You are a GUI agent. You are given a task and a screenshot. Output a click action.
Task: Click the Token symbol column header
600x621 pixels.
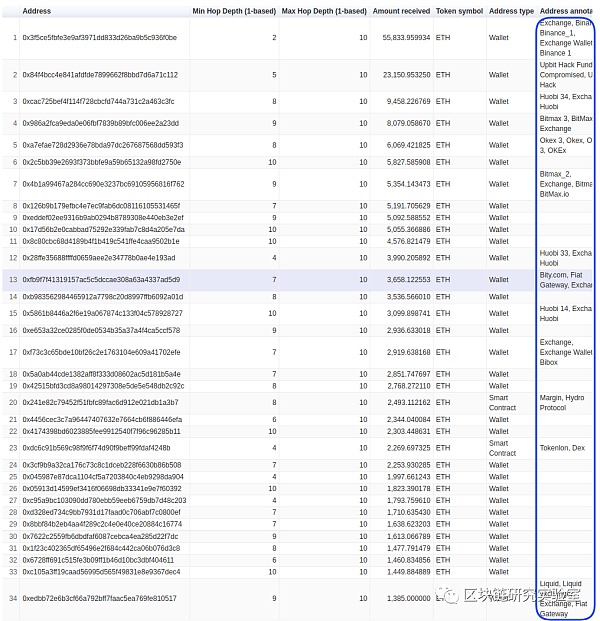click(x=459, y=11)
